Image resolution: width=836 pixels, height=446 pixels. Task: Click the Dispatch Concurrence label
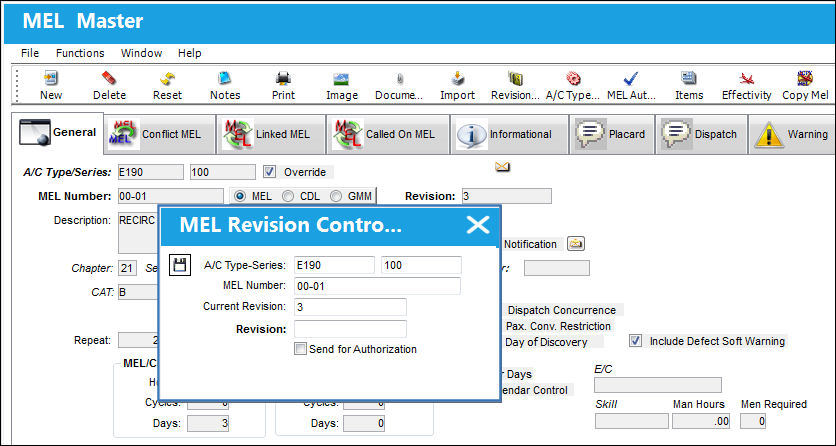[561, 310]
